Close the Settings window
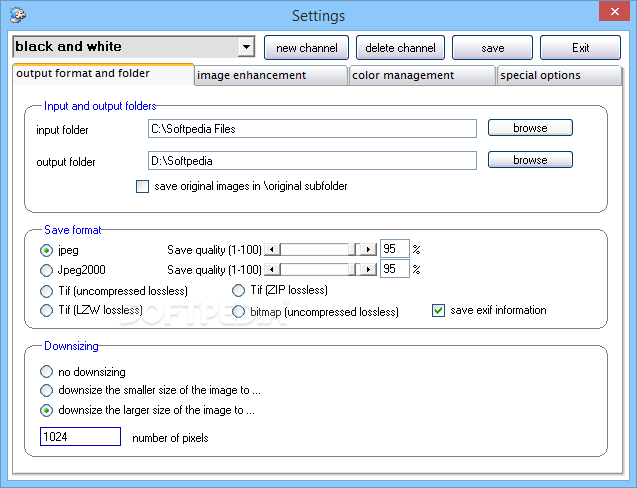Image resolution: width=637 pixels, height=488 pixels. point(610,12)
